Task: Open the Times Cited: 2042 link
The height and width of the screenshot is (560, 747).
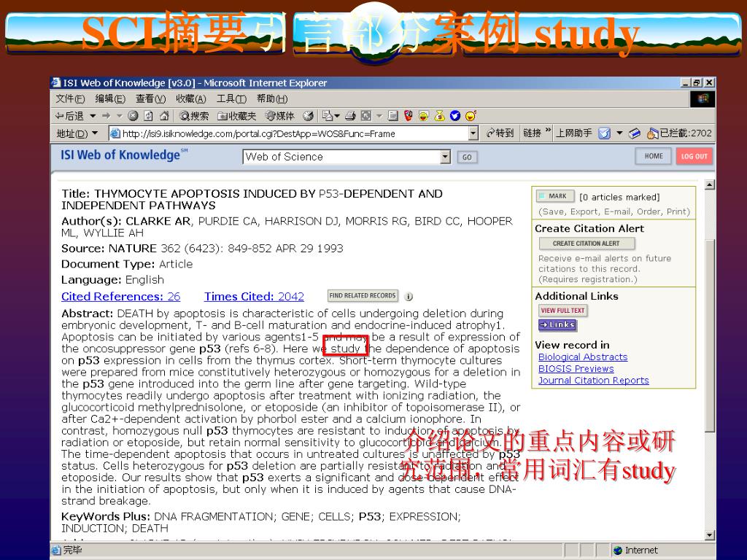Action: click(x=254, y=297)
